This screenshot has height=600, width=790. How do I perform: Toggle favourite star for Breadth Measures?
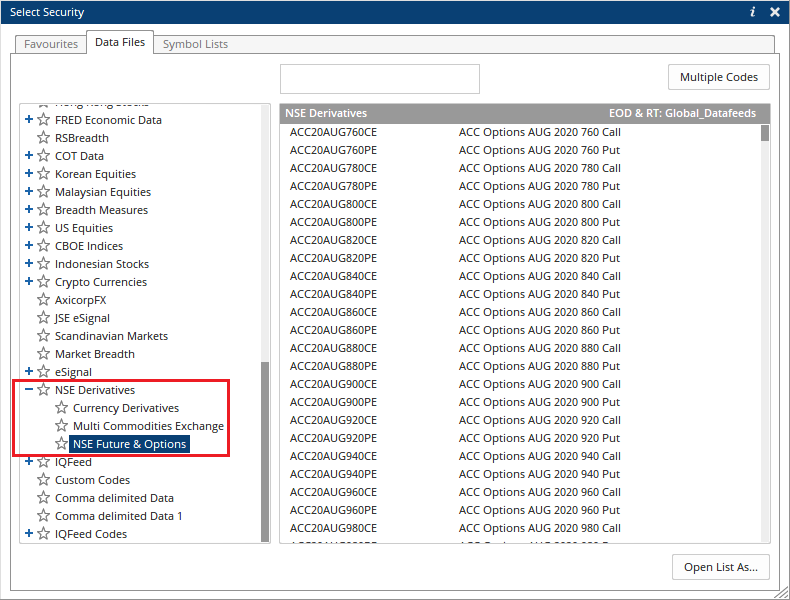tap(44, 210)
